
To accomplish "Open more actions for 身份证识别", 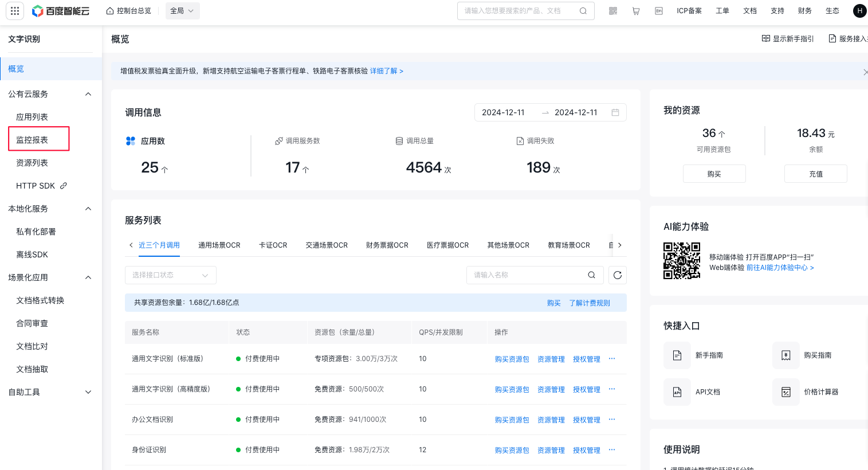I will pos(612,450).
